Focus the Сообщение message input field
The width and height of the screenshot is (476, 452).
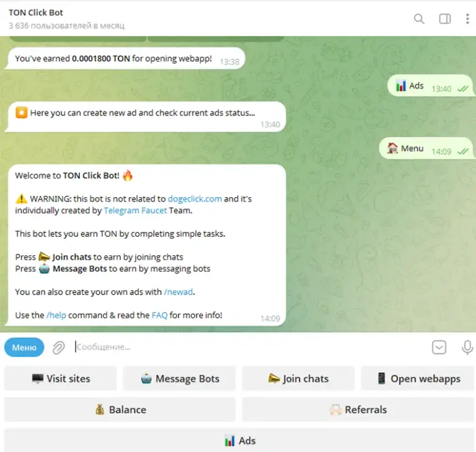(249, 347)
